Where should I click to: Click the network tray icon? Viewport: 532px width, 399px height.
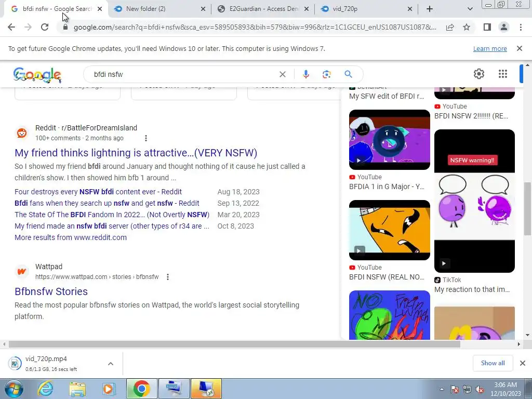point(467,390)
